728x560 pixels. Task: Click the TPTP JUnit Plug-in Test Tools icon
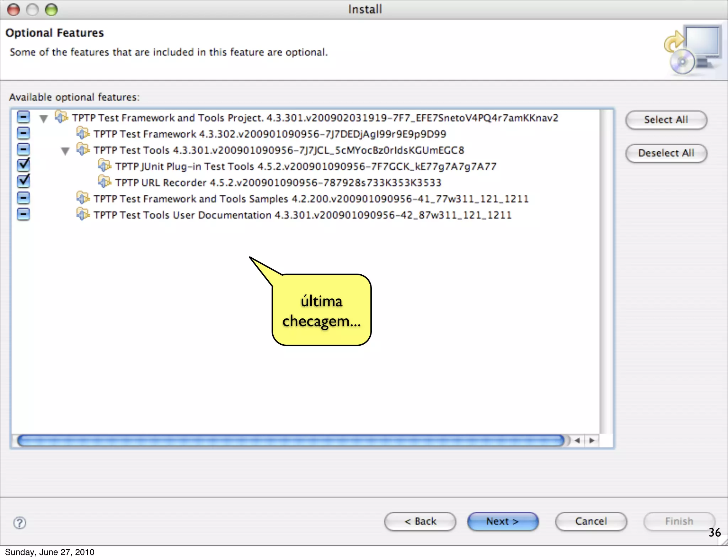[x=104, y=166]
